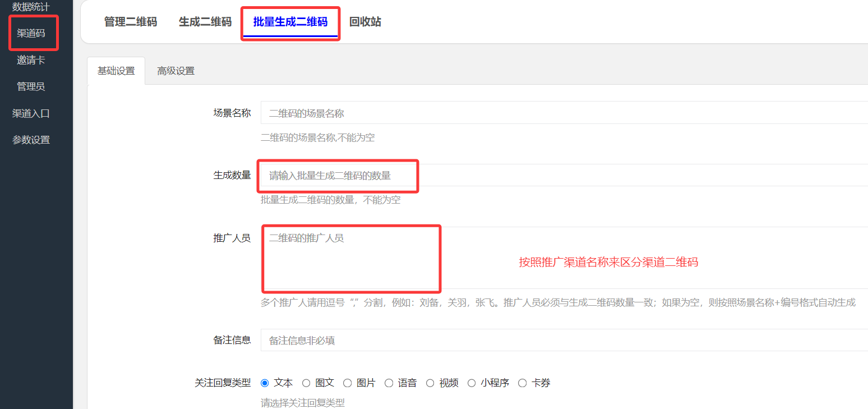This screenshot has width=868, height=409.
Task: Click the 生成数量 field label
Action: 232,175
